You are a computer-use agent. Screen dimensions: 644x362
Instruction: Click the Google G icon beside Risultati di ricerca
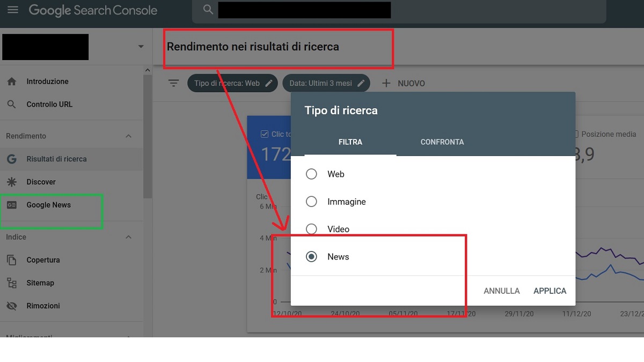coord(12,159)
